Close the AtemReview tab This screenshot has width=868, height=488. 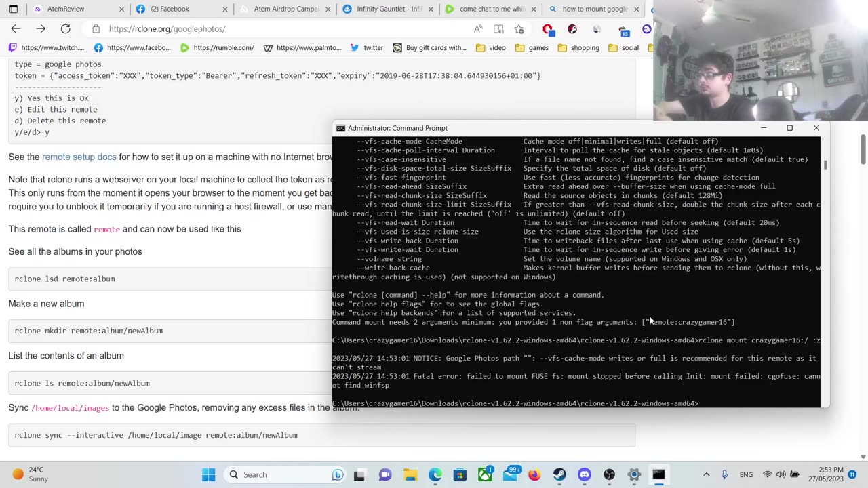coord(122,9)
